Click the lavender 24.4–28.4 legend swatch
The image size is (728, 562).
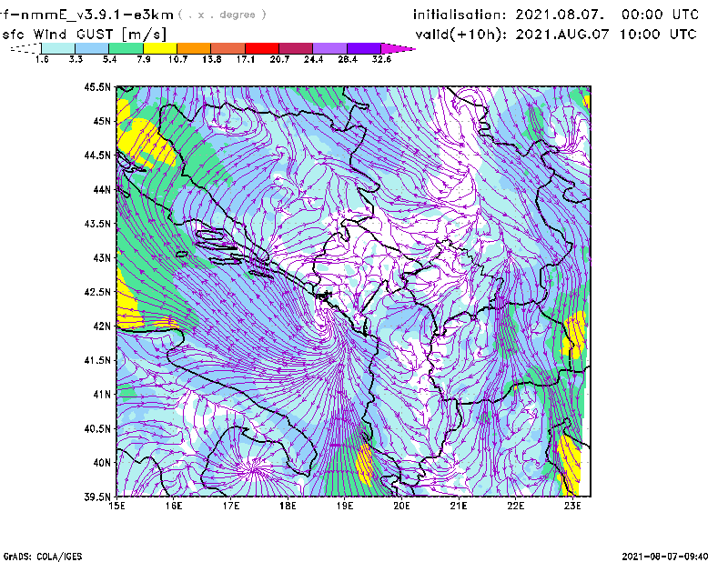point(329,48)
